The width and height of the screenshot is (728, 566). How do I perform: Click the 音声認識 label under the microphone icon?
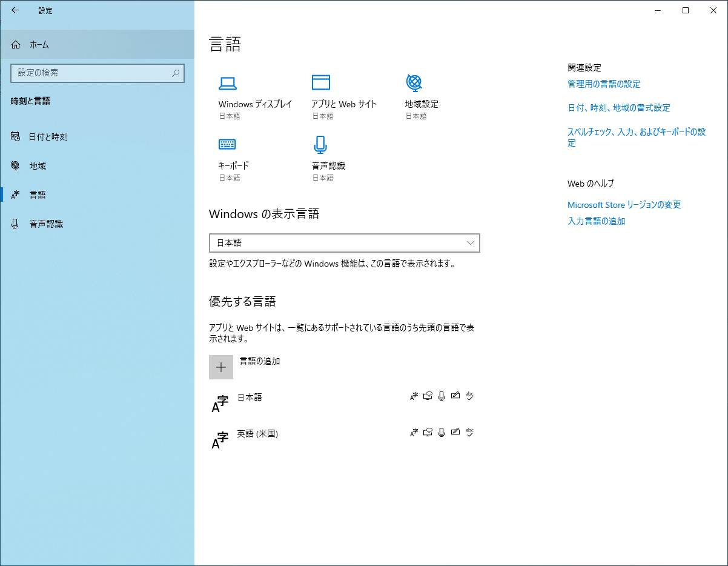pyautogui.click(x=328, y=166)
